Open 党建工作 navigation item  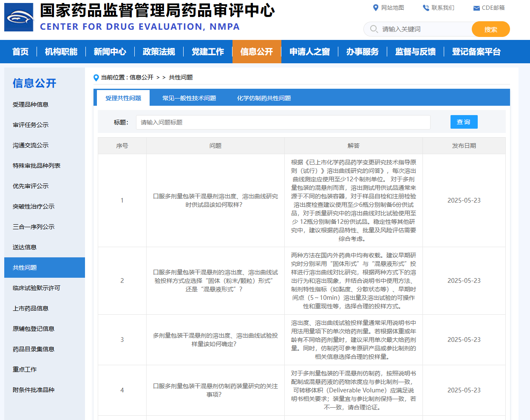click(208, 52)
